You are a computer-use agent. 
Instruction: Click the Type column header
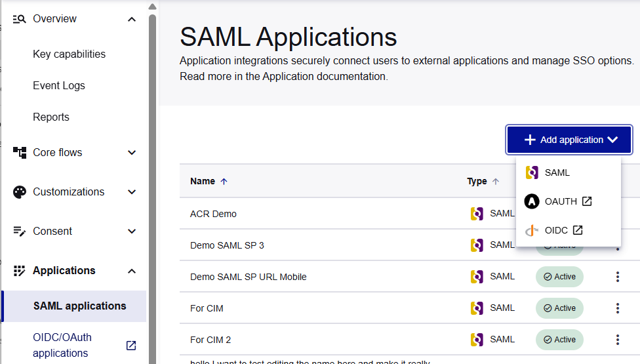coord(477,181)
